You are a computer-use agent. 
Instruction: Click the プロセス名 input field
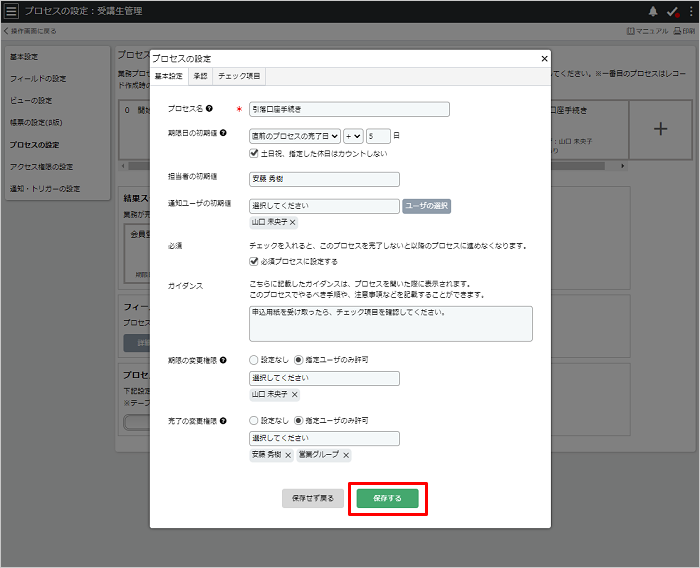(x=349, y=109)
